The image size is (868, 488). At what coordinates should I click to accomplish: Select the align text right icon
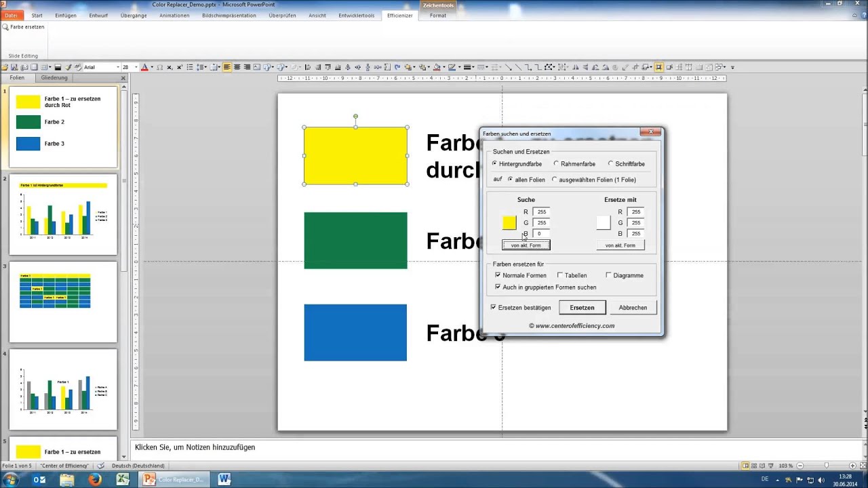pos(247,67)
